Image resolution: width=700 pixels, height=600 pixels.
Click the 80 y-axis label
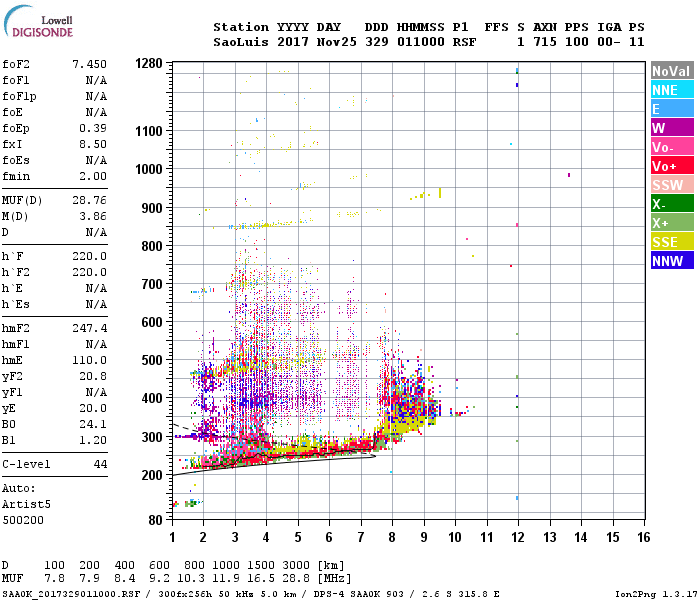coord(155,520)
